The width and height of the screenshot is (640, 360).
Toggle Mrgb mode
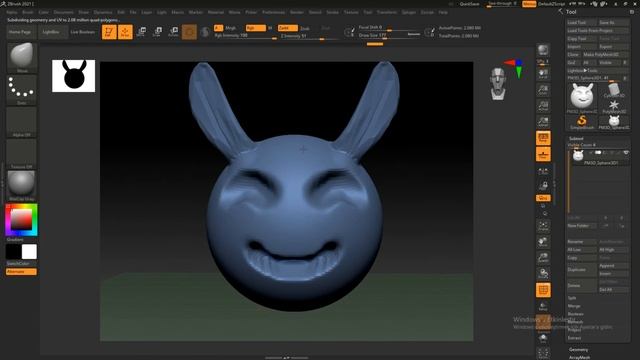coord(231,28)
